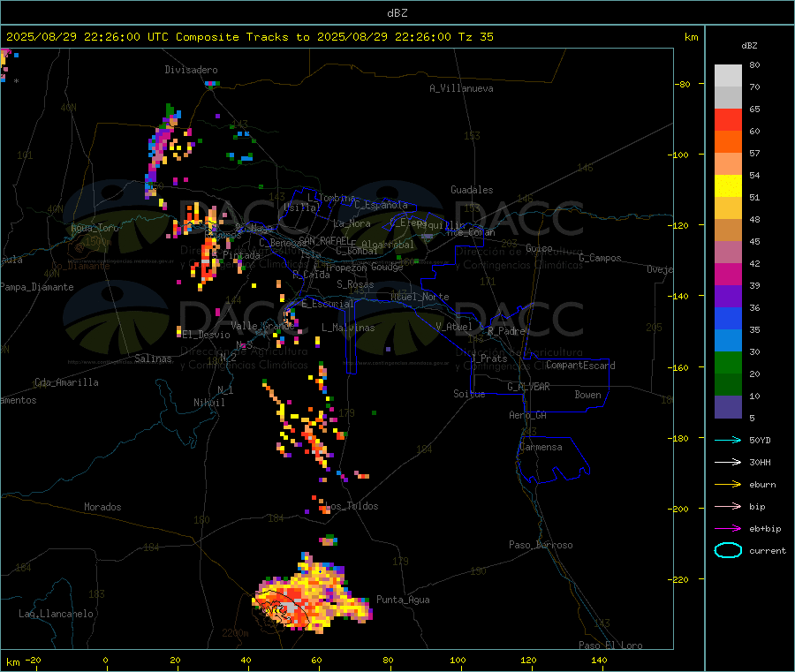Image resolution: width=795 pixels, height=672 pixels.
Task: Click the Los_Toldos location label
Action: tap(352, 506)
